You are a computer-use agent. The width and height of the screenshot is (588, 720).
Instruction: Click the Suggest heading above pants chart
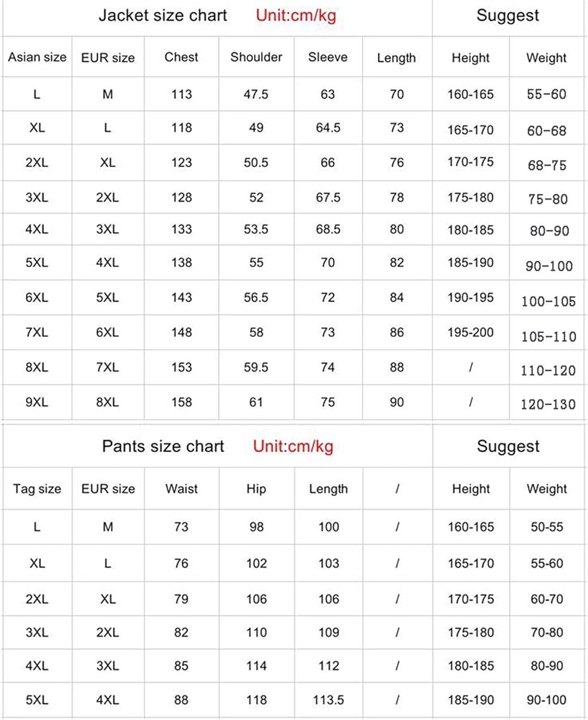pyautogui.click(x=508, y=446)
